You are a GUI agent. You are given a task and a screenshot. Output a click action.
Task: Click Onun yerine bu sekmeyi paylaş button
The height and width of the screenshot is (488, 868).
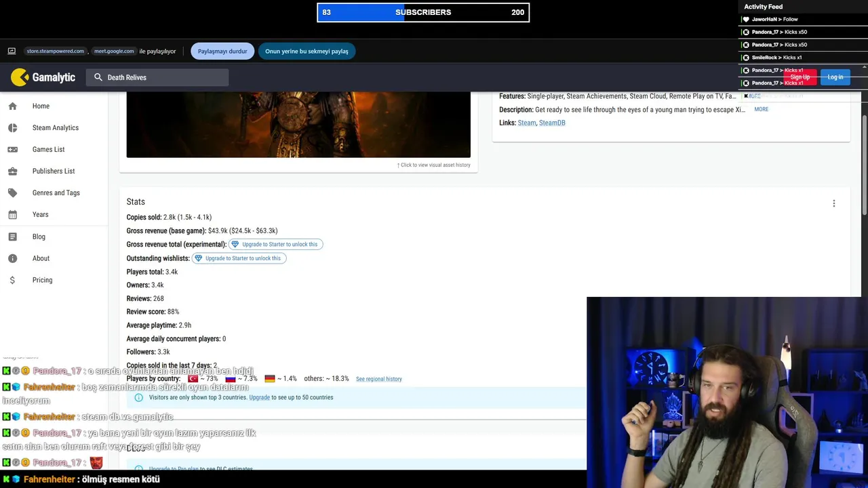307,51
